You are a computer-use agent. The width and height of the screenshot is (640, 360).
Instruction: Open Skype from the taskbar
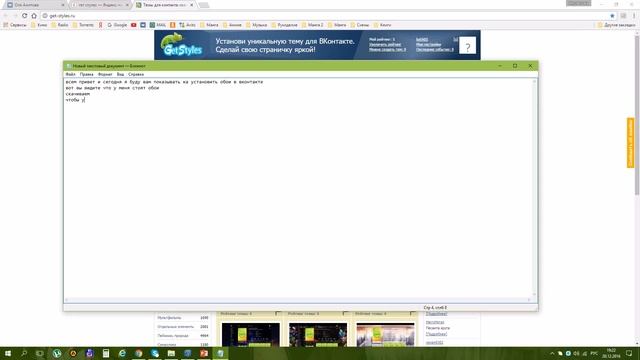(x=155, y=353)
